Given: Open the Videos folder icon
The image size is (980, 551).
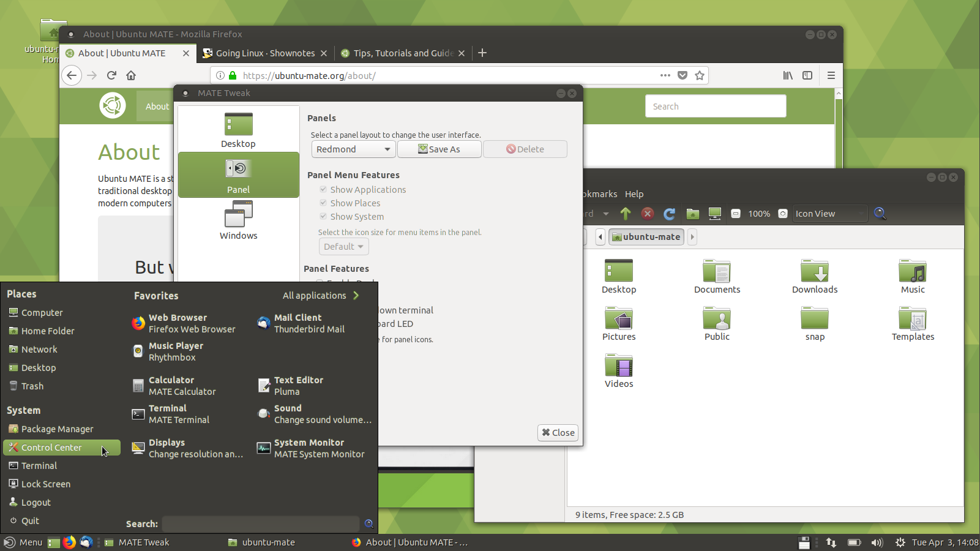Looking at the screenshot, I should tap(619, 371).
